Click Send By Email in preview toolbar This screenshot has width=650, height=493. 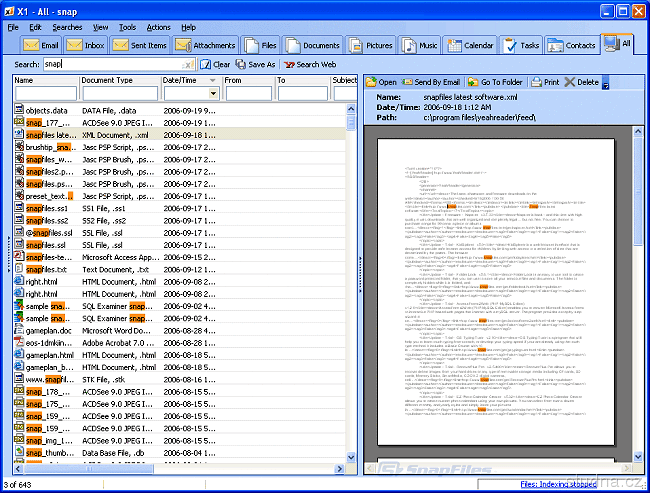pyautogui.click(x=430, y=82)
